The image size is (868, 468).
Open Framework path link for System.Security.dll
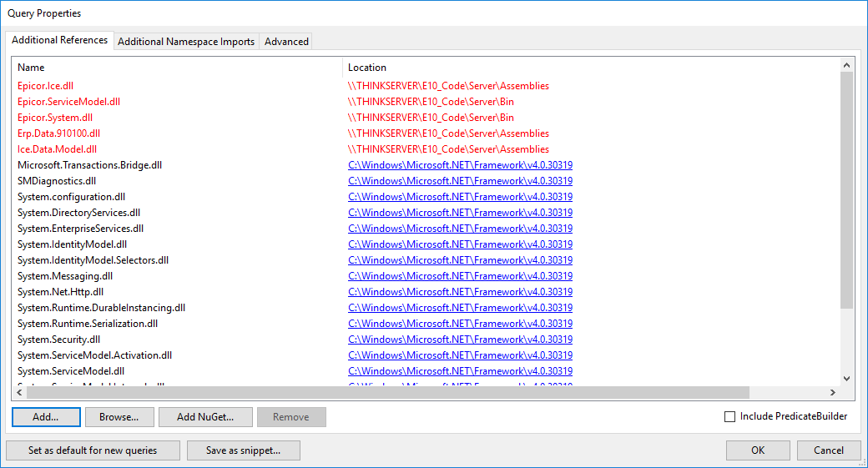pyautogui.click(x=460, y=340)
